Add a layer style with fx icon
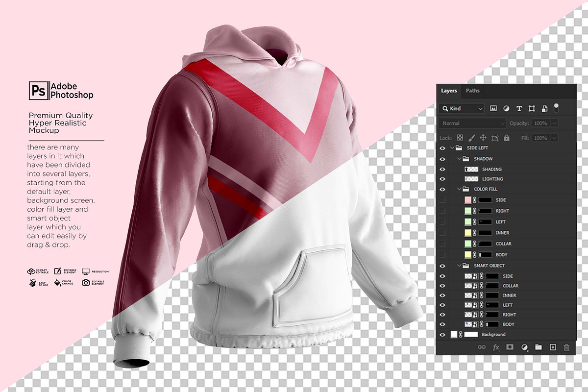Viewport: 588px width, 392px height. click(x=496, y=347)
